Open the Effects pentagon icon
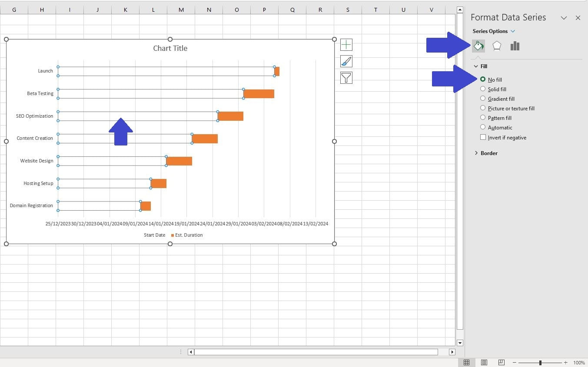The height and width of the screenshot is (367, 588). tap(496, 46)
